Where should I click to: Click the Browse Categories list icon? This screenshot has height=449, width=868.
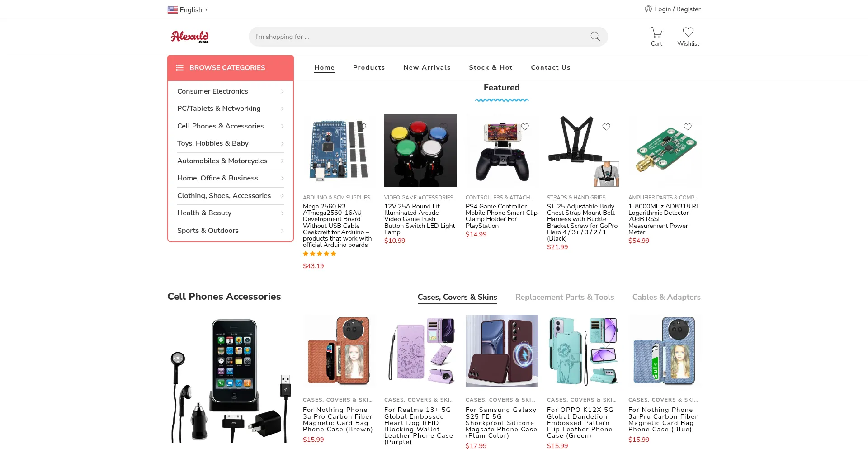[x=179, y=68]
